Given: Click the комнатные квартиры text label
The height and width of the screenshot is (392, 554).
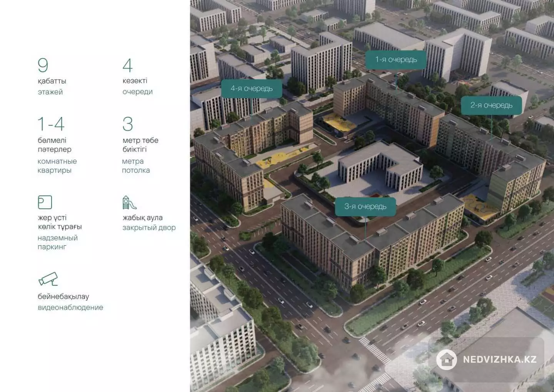Looking at the screenshot, I should (x=57, y=166).
